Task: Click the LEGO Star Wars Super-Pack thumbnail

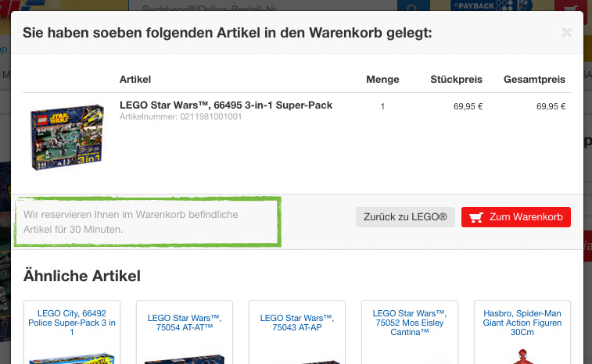Action: coord(67,137)
